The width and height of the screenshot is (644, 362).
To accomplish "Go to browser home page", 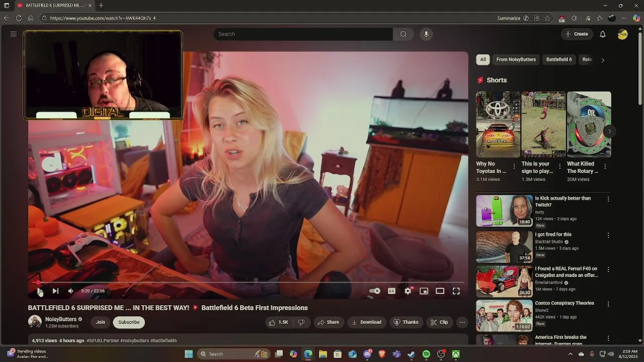I will (31, 18).
